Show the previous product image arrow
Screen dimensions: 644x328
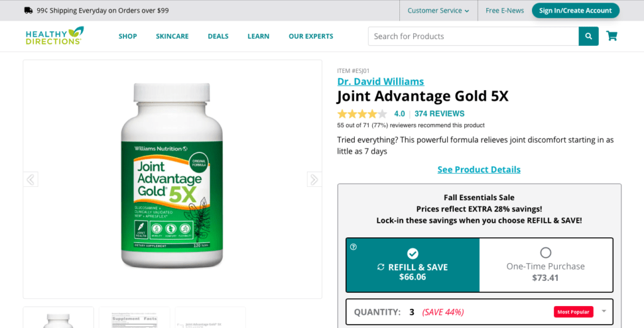[x=30, y=179]
